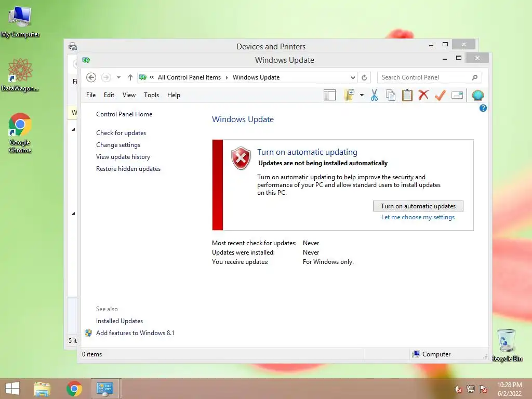Toggle the navigation pane layout icon
This screenshot has width=532, height=399.
(329, 96)
